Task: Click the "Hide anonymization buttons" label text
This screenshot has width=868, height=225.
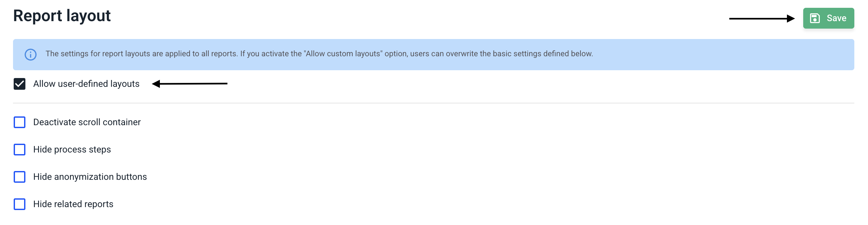Action: 90,177
